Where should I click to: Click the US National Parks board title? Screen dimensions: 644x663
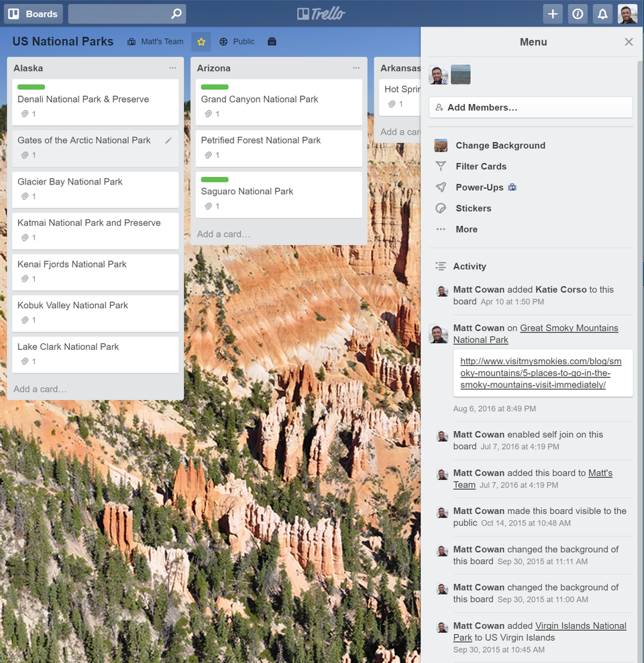(x=62, y=42)
